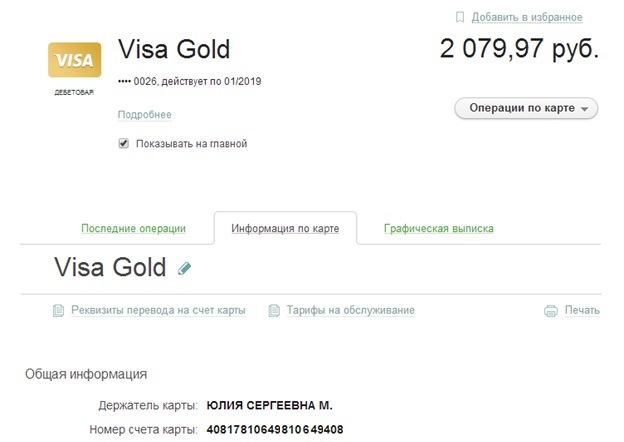This screenshot has width=624, height=442.
Task: Click the 2 079,97 руб. balance amount
Action: 519,49
